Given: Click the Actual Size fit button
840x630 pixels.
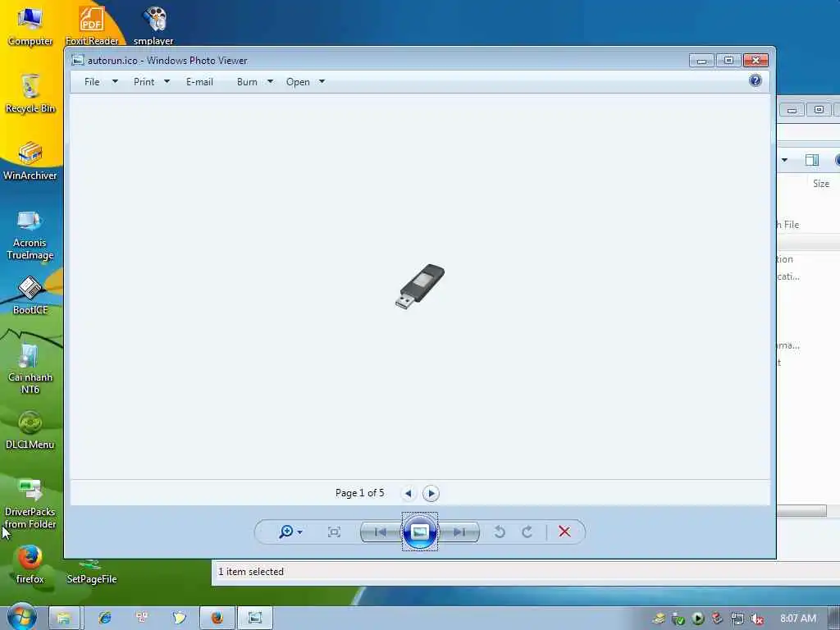Looking at the screenshot, I should pos(335,532).
